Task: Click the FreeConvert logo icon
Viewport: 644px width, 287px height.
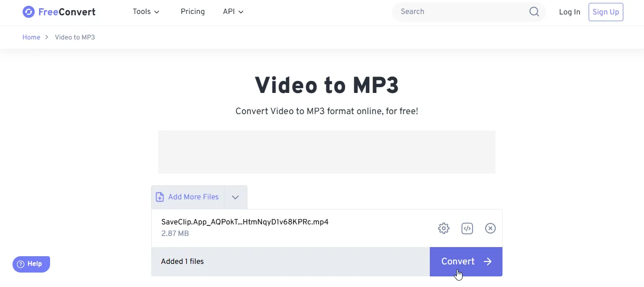Action: coord(28,12)
